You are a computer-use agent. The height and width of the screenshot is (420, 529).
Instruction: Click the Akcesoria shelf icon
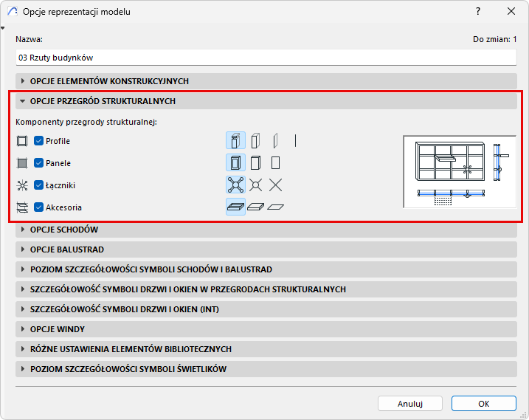click(x=22, y=207)
